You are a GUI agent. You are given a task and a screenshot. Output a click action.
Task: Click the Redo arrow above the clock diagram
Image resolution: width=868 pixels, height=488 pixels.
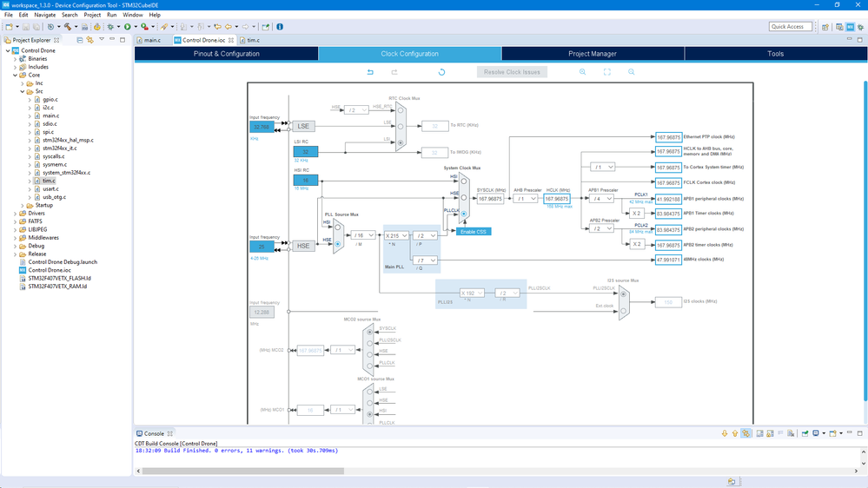394,72
